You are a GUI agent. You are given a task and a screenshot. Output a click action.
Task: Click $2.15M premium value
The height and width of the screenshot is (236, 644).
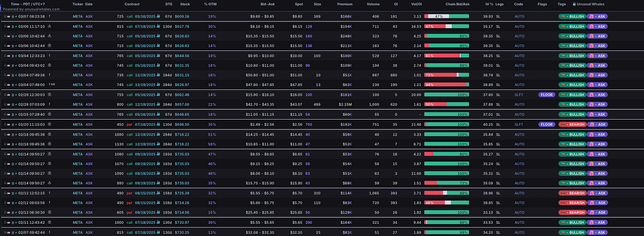[x=345, y=104]
